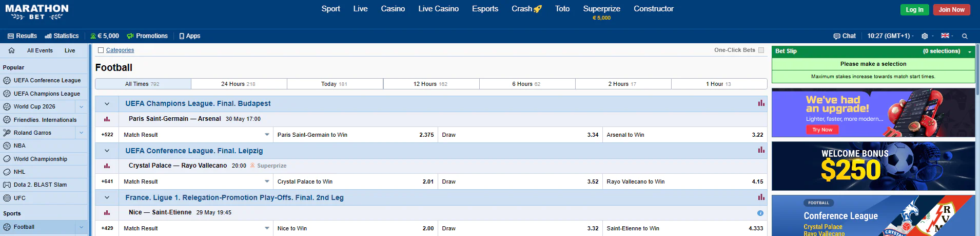
Task: Switch to the 24 Hours tab
Action: click(x=239, y=84)
